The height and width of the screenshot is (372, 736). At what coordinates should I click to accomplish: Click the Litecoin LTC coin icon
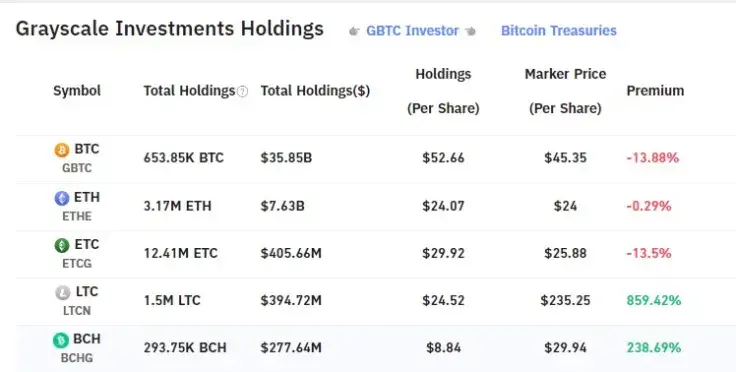(x=63, y=293)
